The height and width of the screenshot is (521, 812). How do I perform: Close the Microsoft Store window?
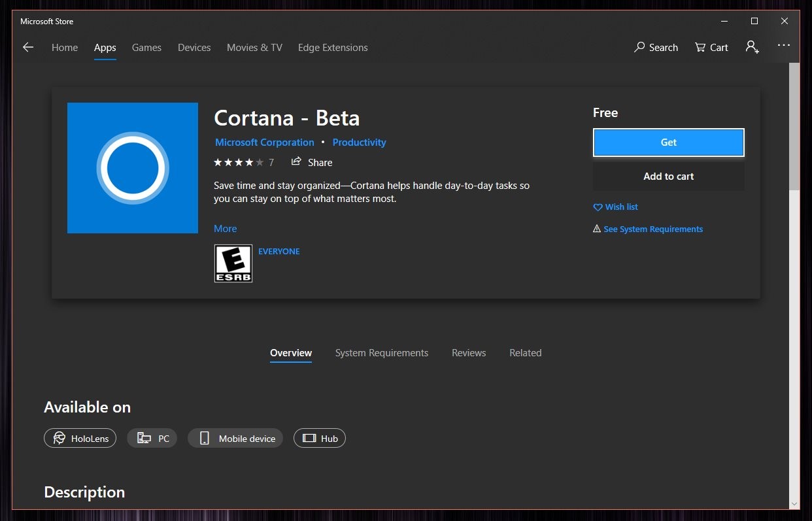(x=785, y=22)
